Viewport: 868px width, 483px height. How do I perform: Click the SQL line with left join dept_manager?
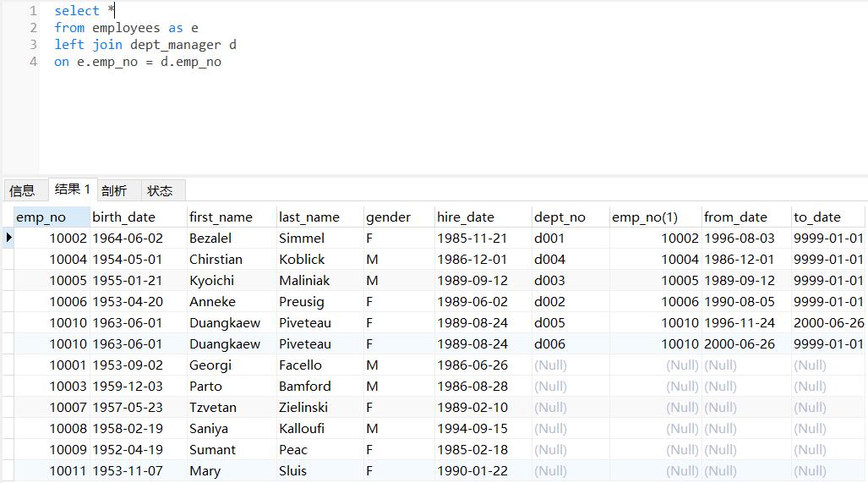pyautogui.click(x=145, y=45)
